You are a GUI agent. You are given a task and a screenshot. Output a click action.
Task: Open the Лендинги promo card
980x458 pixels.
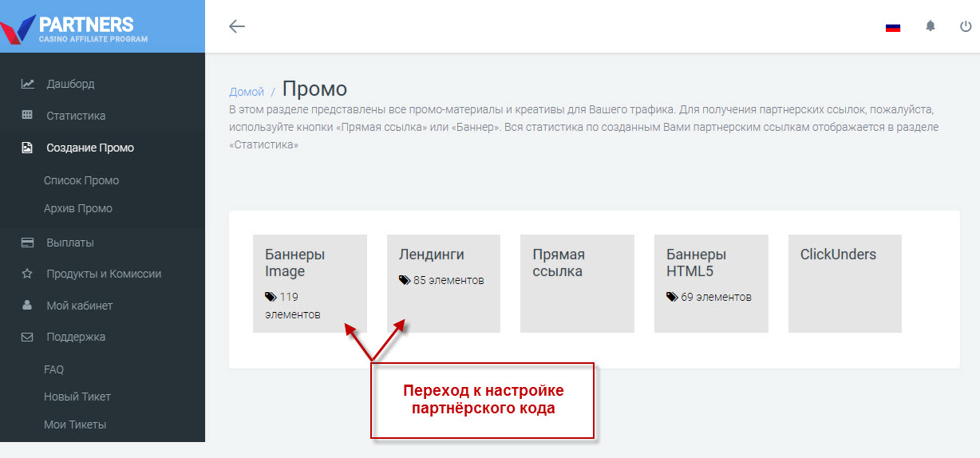coord(444,283)
